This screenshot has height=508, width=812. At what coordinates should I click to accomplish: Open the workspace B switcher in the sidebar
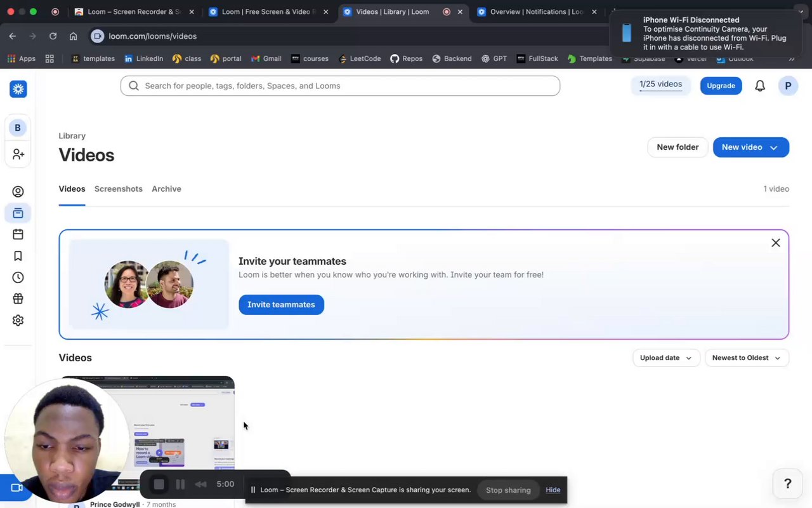point(18,128)
